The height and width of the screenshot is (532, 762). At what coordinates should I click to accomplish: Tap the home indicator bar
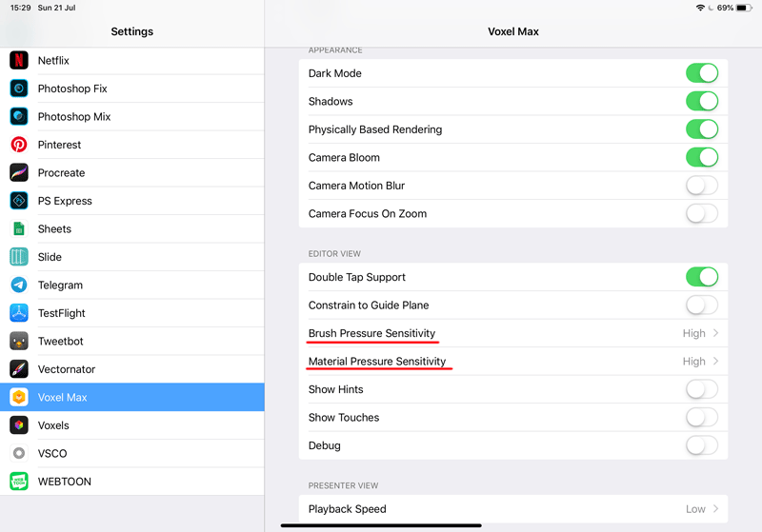click(x=381, y=525)
